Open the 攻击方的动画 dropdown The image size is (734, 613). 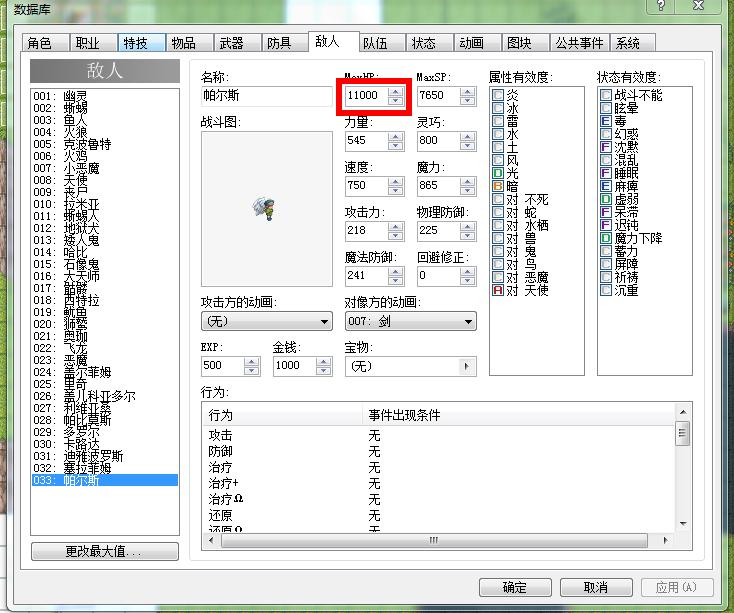pos(266,321)
